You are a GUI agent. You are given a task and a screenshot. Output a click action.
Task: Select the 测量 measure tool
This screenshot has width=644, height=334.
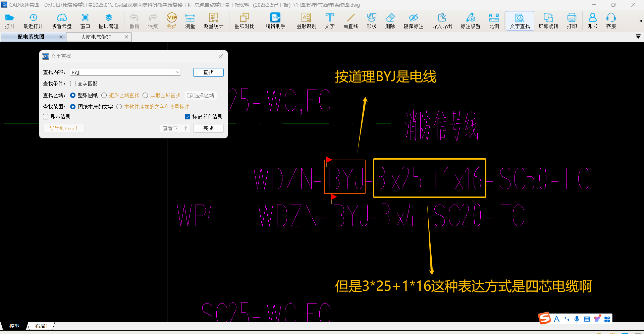[190, 21]
